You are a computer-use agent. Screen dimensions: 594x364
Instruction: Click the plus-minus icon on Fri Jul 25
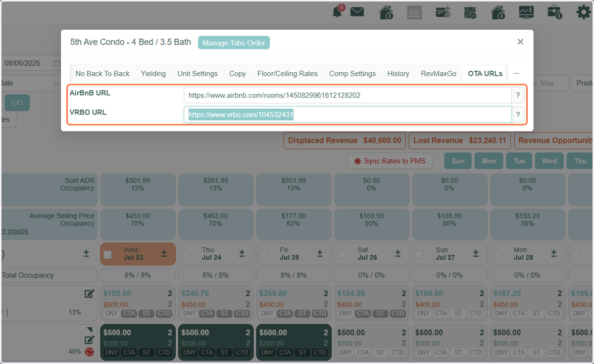[x=320, y=253]
